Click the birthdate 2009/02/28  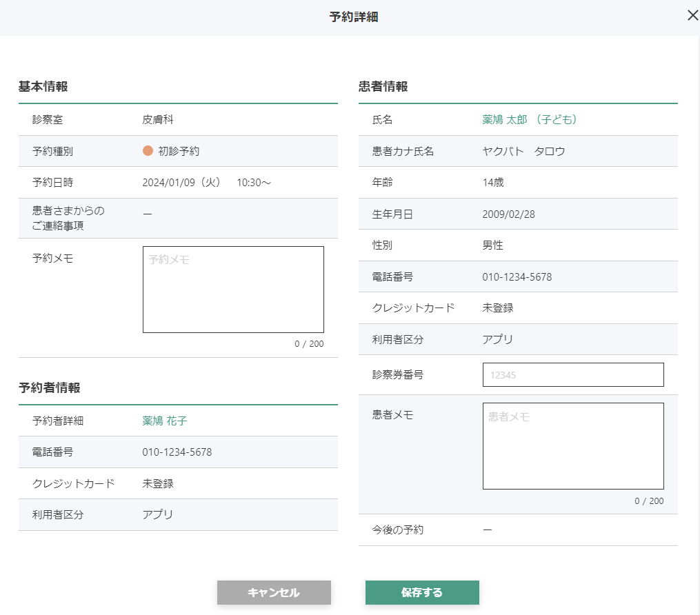click(508, 214)
